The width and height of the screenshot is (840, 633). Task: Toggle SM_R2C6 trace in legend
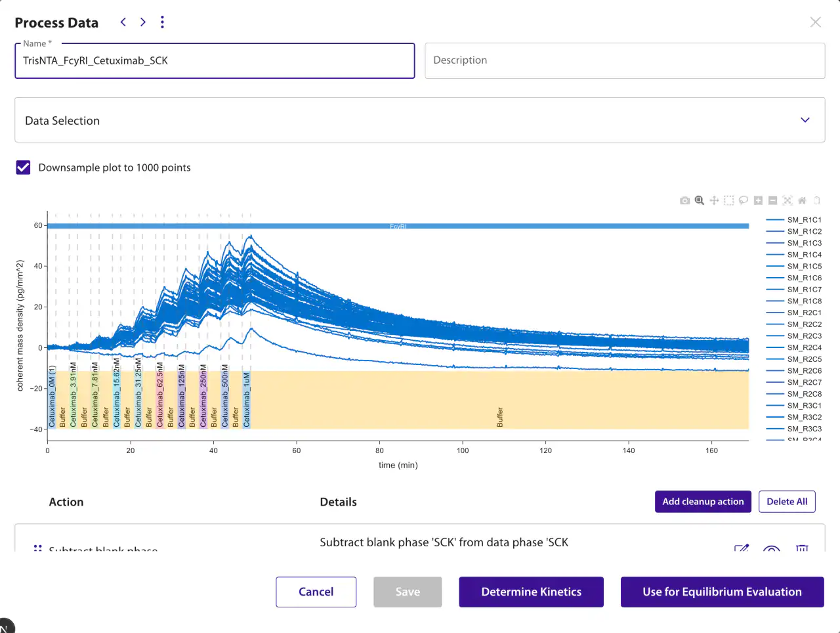pos(794,371)
